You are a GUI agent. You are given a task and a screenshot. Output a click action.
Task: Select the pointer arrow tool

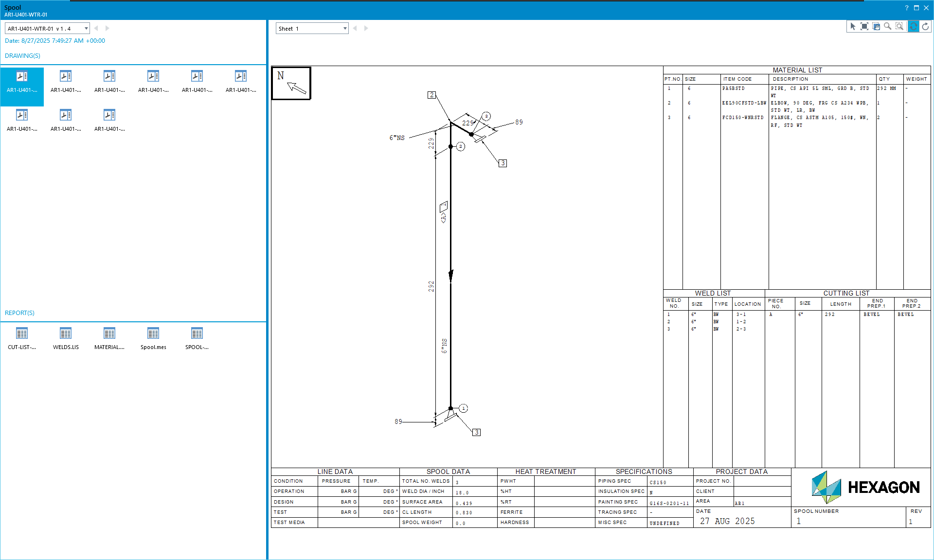coord(853,27)
